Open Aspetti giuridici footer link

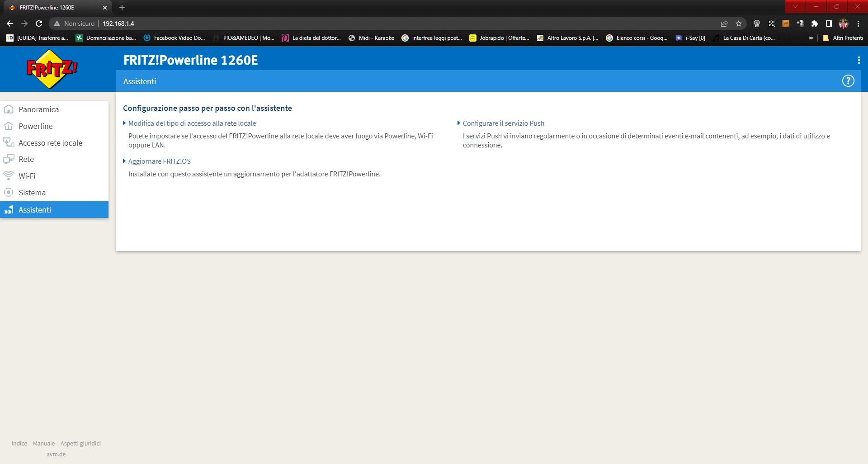pyautogui.click(x=80, y=443)
